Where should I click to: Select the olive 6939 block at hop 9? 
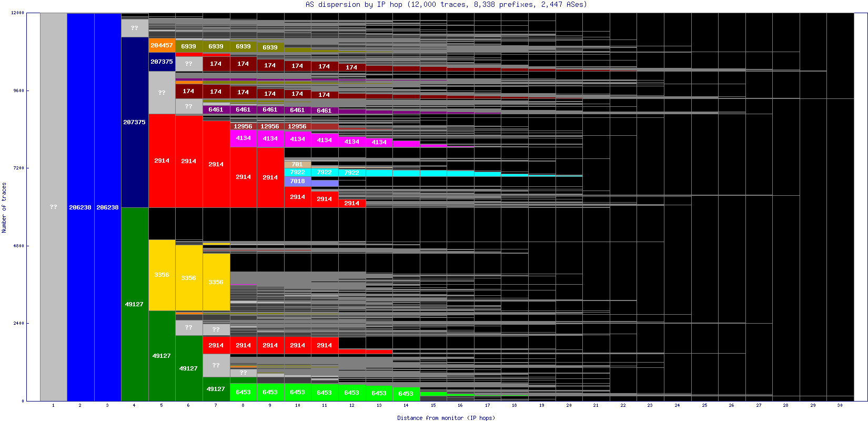point(270,47)
